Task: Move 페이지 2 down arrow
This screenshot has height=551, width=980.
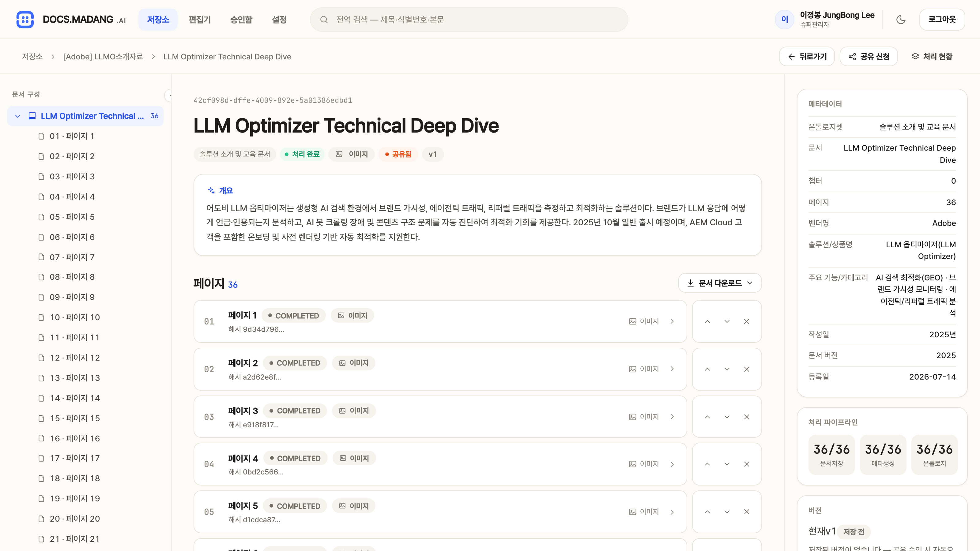Action: [727, 369]
